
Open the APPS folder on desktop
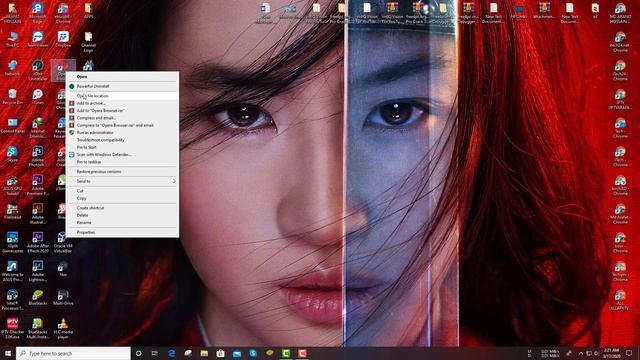click(x=88, y=11)
